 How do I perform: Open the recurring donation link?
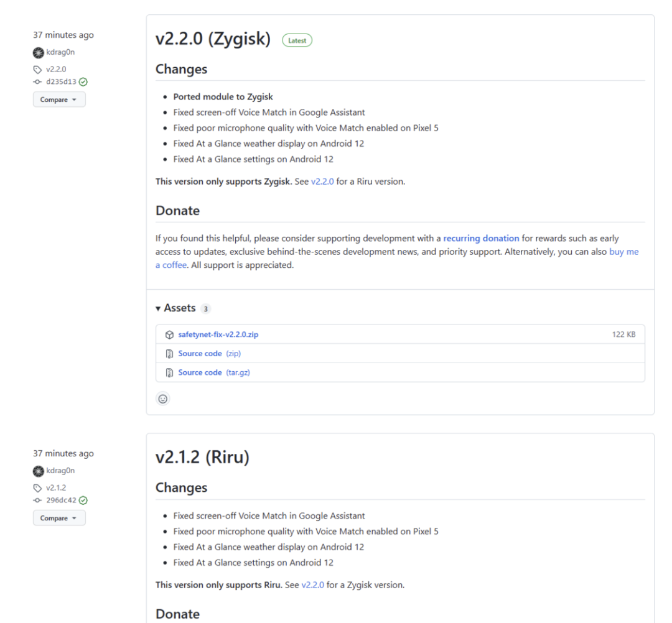(481, 238)
